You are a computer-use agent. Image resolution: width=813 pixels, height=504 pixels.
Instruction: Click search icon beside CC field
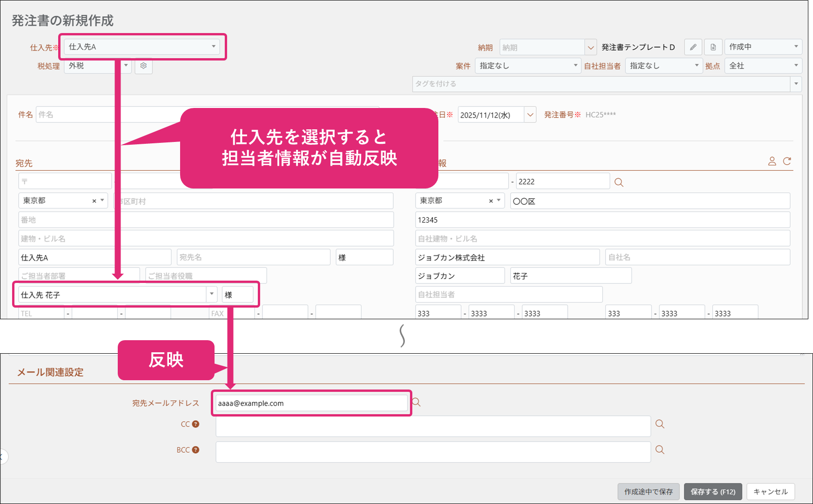659,424
